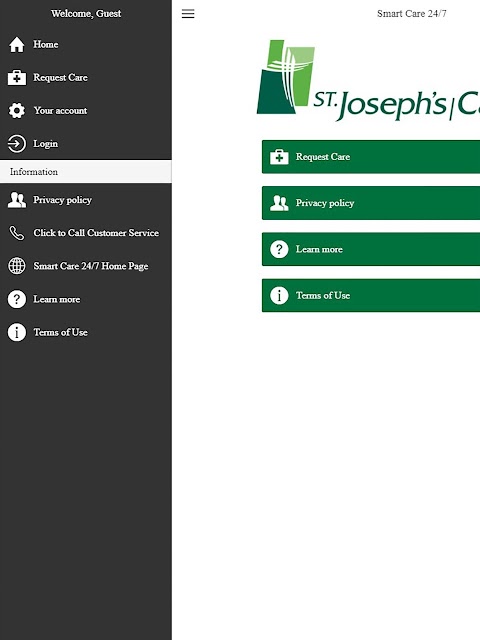Viewport: 480px width, 640px height.
Task: Select Learn more in the sidebar
Action: pyautogui.click(x=86, y=299)
